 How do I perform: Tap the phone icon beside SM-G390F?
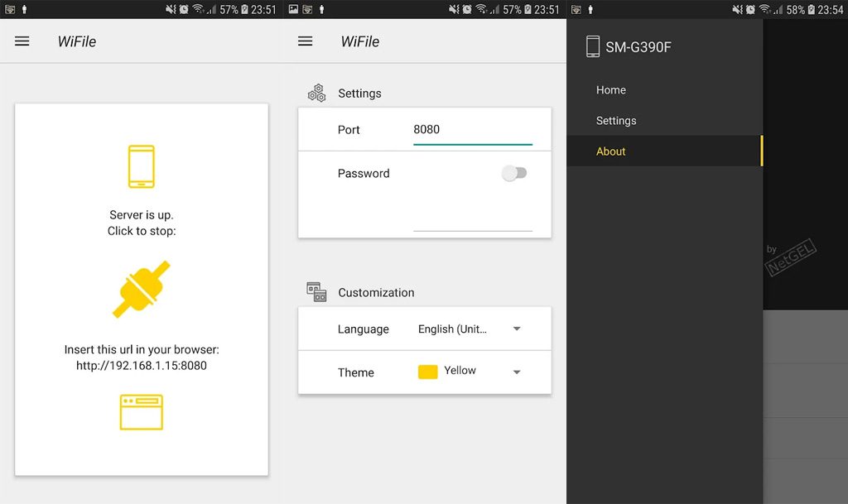(593, 46)
